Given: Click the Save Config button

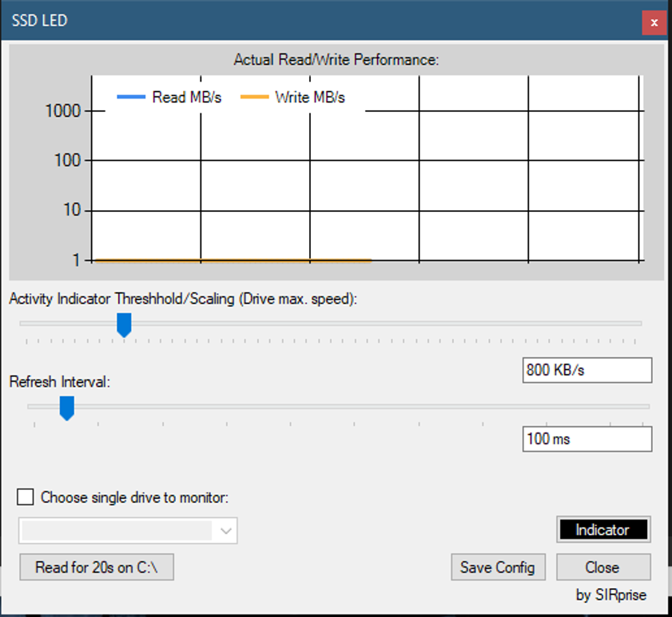Looking at the screenshot, I should 498,567.
